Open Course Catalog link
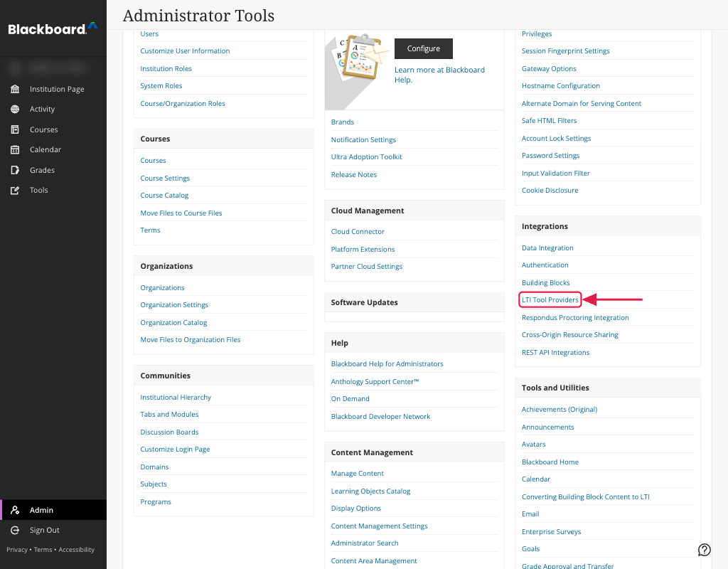The height and width of the screenshot is (569, 728). [x=164, y=196]
